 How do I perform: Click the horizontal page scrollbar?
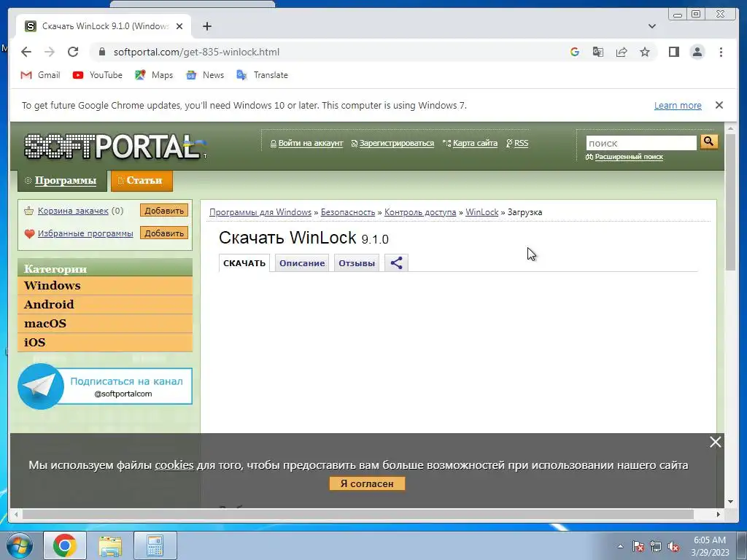[357, 514]
